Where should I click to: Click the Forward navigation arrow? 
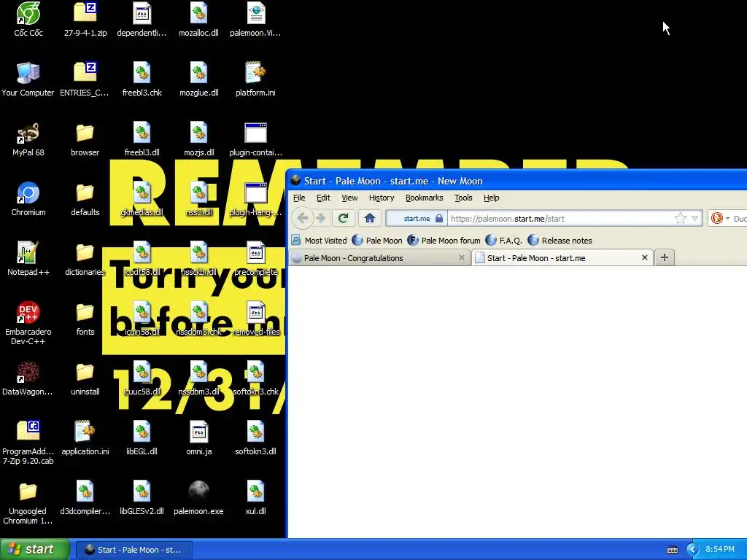click(x=321, y=218)
